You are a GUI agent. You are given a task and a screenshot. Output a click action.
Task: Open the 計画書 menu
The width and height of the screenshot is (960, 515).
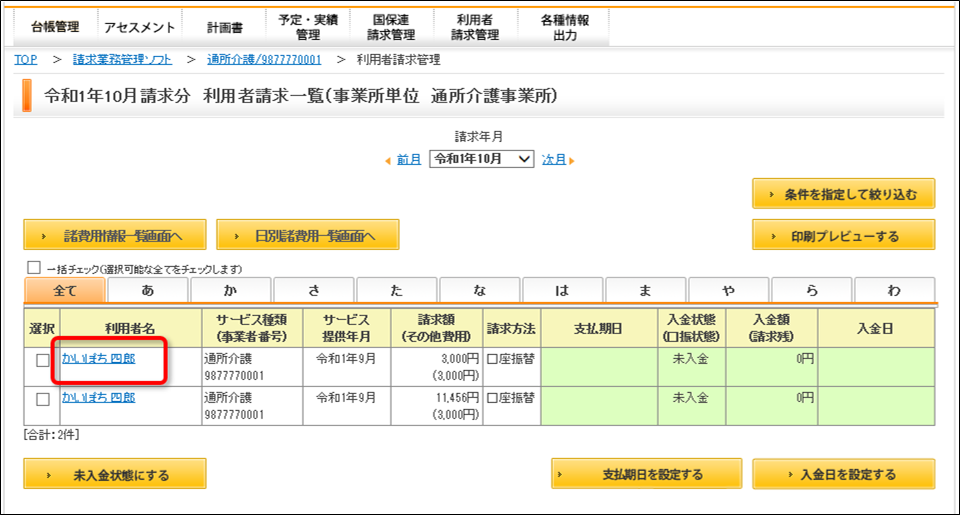(224, 27)
